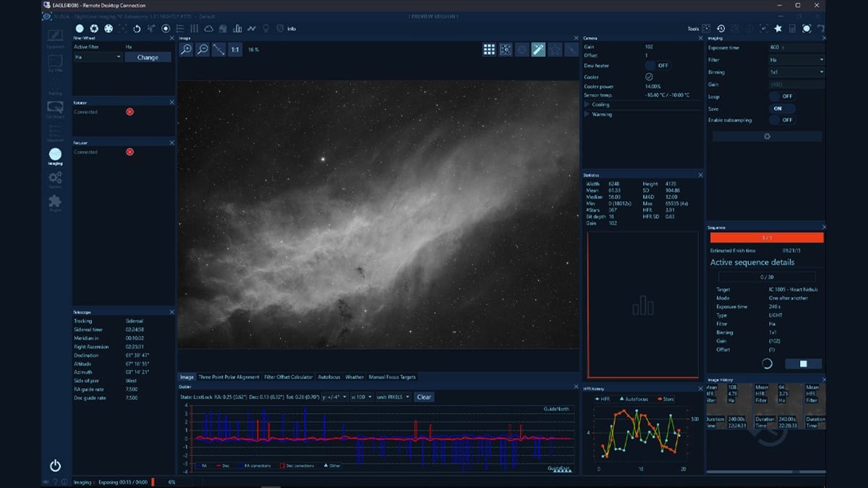Click the Cooler checkmark indicator

(649, 76)
